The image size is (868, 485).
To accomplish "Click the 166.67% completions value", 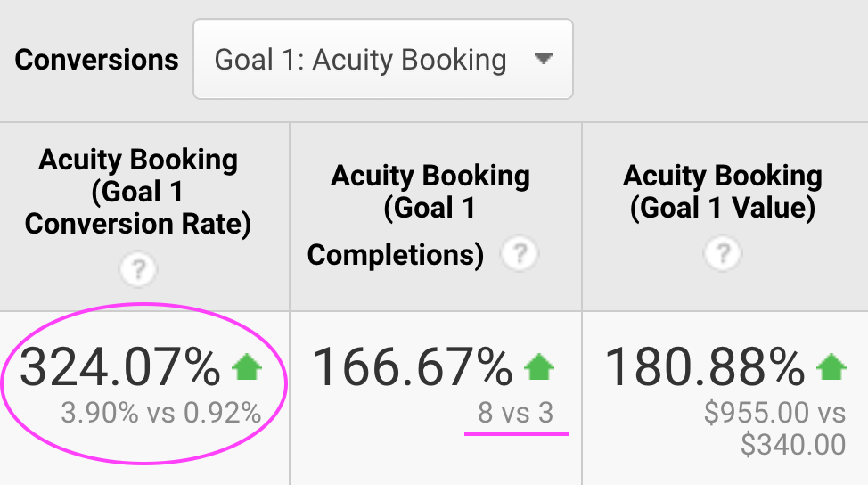I will [413, 366].
